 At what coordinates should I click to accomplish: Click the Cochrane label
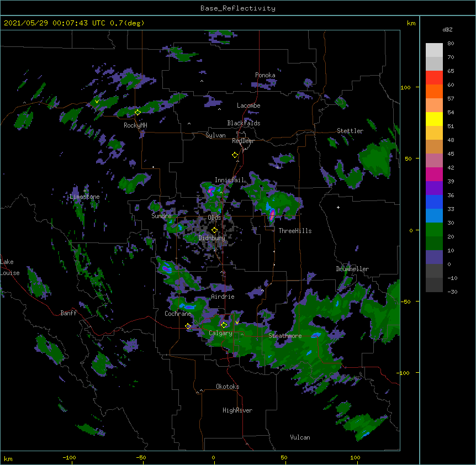tap(178, 314)
